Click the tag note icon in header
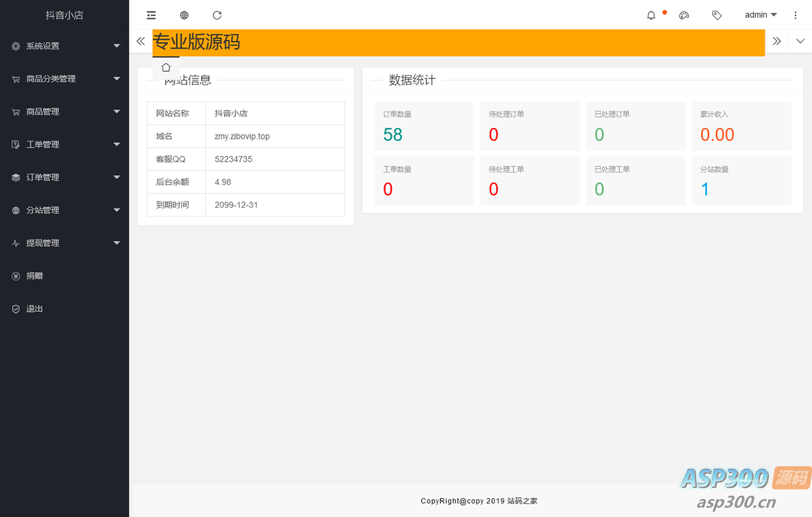The width and height of the screenshot is (812, 517). click(x=717, y=15)
